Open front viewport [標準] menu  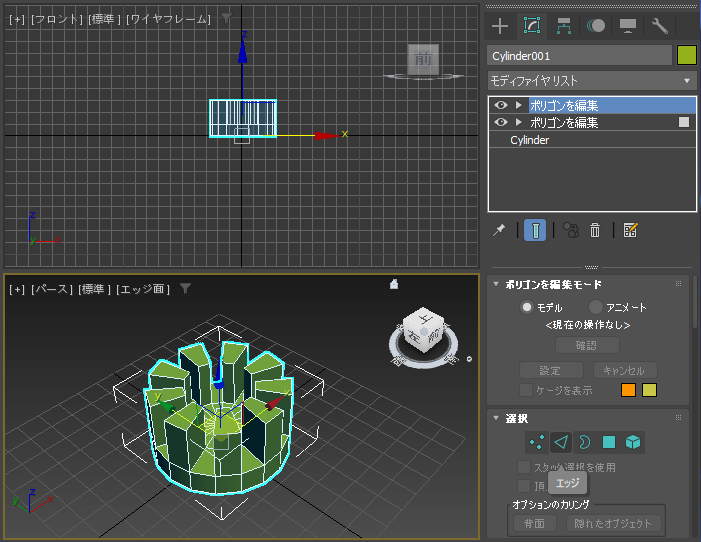(104, 19)
